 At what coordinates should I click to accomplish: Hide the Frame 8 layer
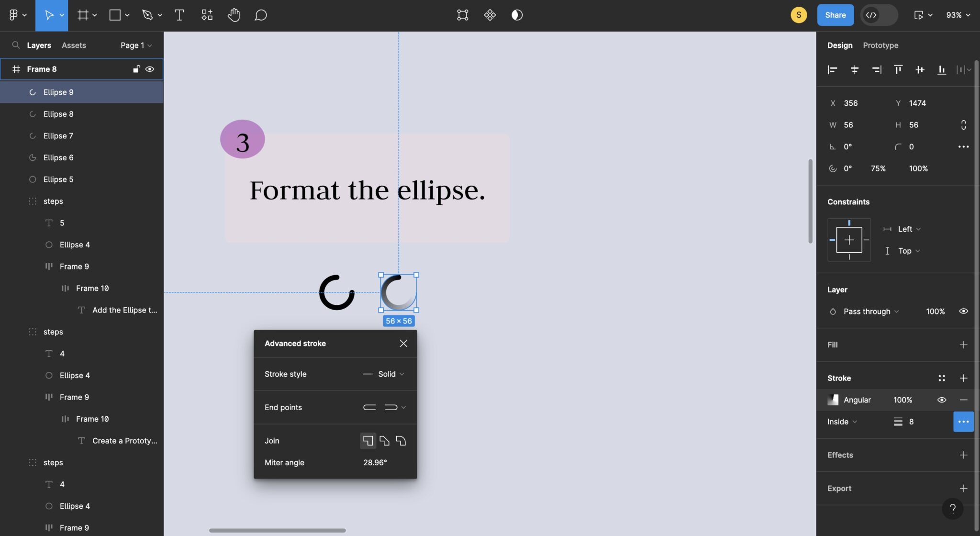[150, 69]
